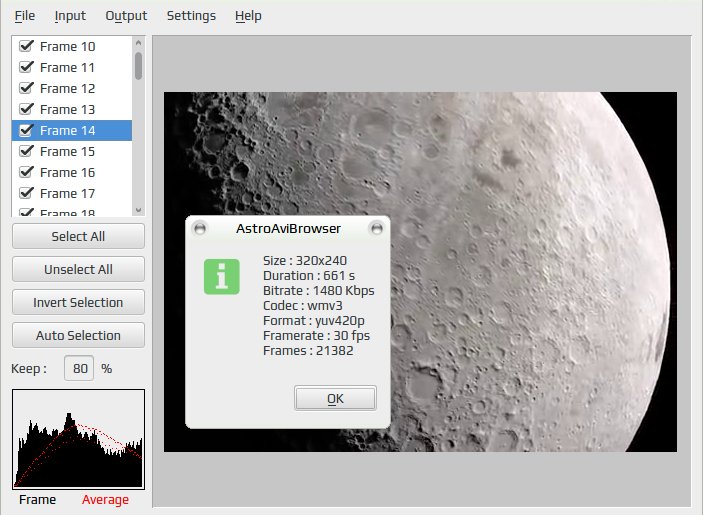The height and width of the screenshot is (515, 703).
Task: Uncheck the Frame 13 checkbox
Action: 26,109
